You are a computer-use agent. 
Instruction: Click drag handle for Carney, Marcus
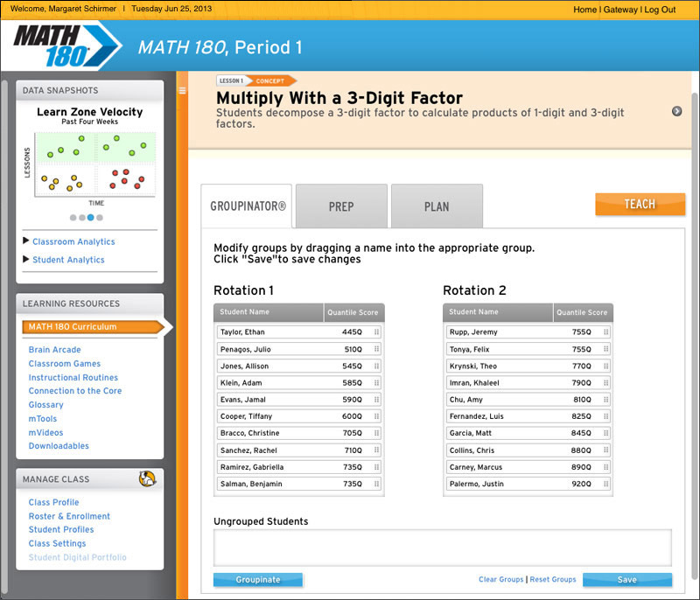click(605, 467)
